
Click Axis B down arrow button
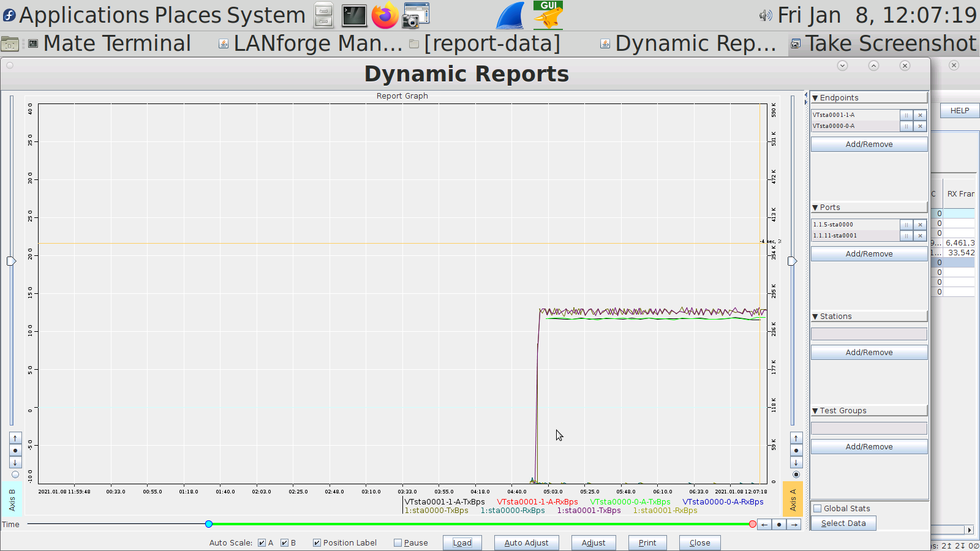pos(15,463)
